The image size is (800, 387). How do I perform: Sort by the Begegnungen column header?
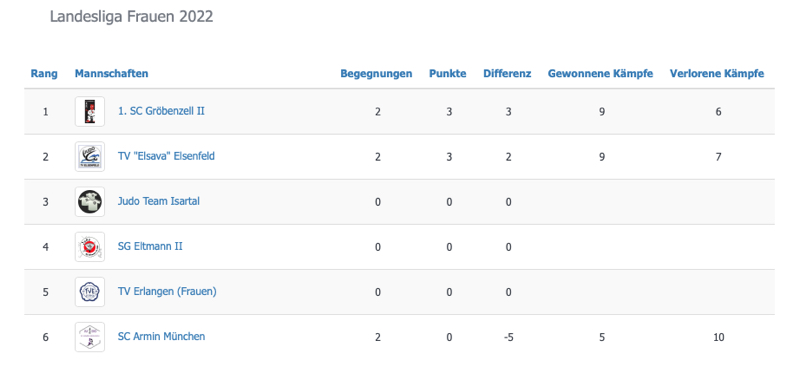click(376, 73)
